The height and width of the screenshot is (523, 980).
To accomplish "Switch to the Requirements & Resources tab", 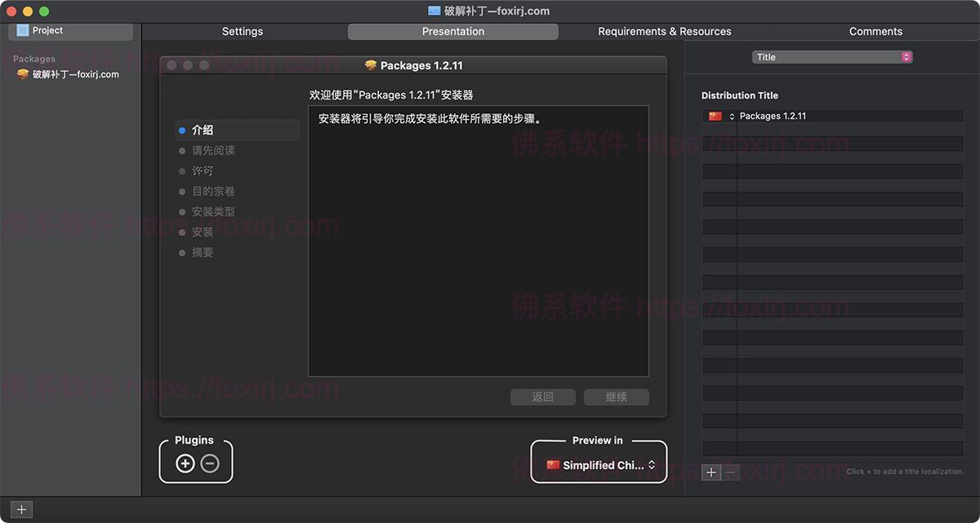I will (x=664, y=31).
